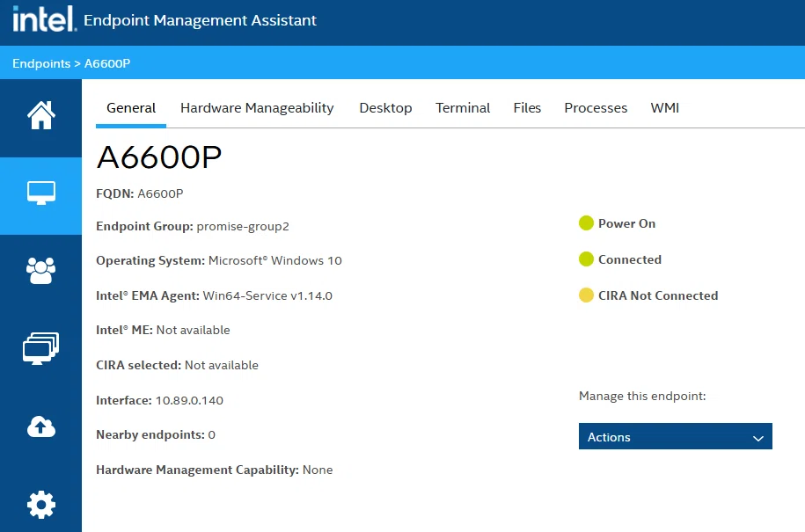Click the endpoint group promise-group2
Viewport: 805px width, 532px height.
coord(243,226)
